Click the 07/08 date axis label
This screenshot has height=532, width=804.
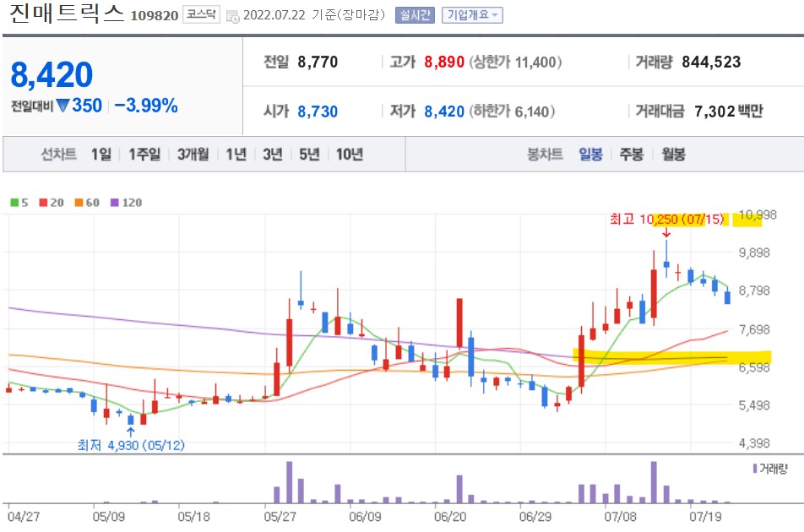pos(621,516)
